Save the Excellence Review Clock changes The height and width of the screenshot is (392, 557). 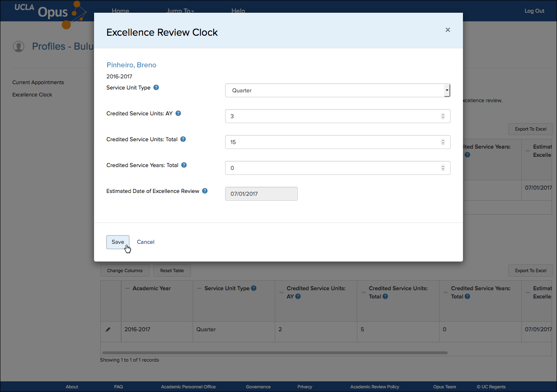[x=118, y=242]
